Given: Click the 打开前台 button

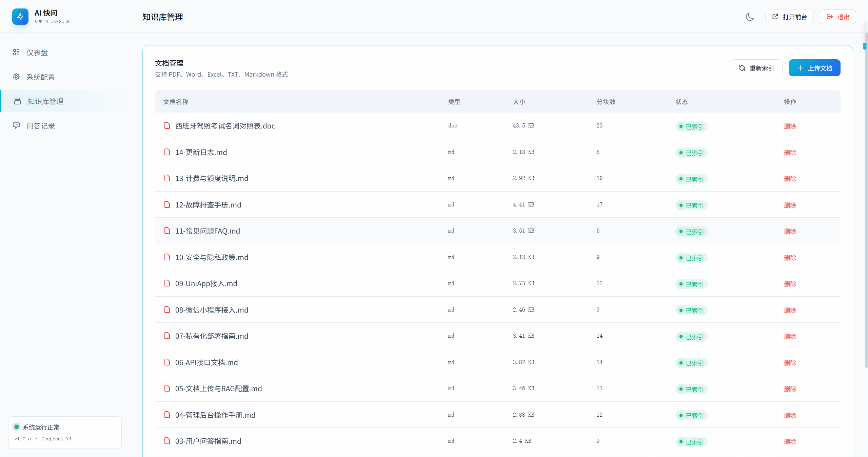Looking at the screenshot, I should (x=789, y=17).
